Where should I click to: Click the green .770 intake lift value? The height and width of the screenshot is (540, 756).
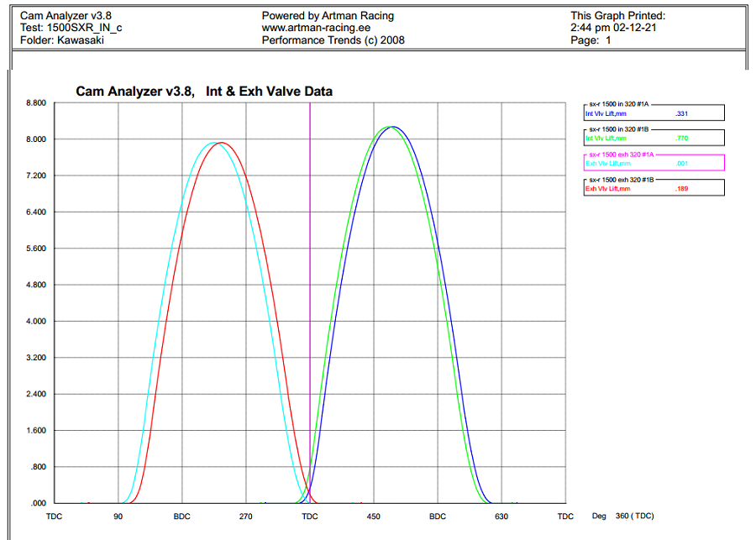pos(681,139)
